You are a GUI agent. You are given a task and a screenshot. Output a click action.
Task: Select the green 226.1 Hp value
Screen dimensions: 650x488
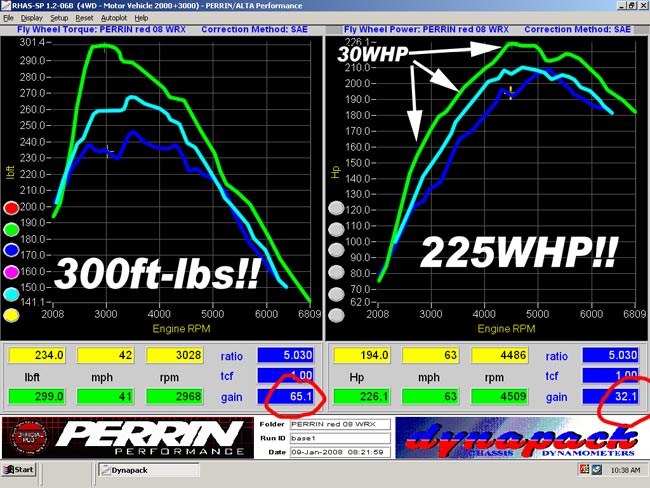click(x=362, y=396)
